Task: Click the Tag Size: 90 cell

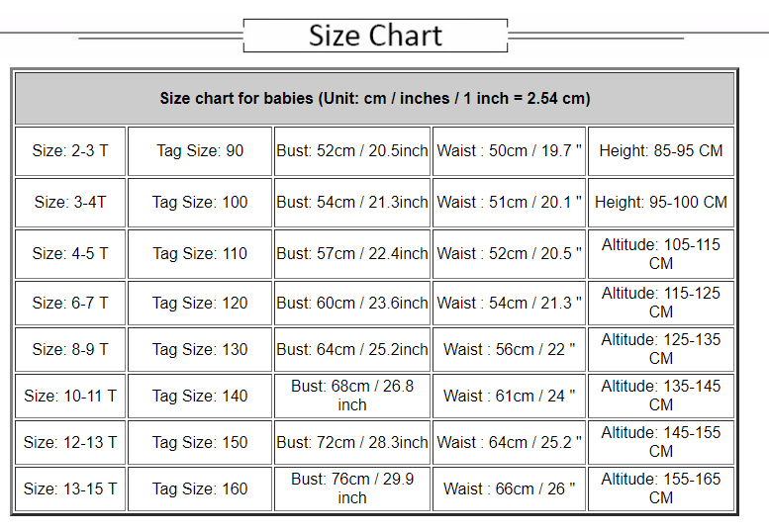Action: 200,151
